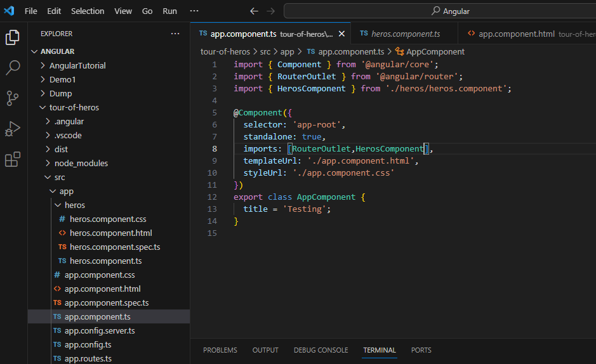Open heros.component.html in the explorer
Image resolution: width=596 pixels, height=364 pixels.
coord(110,233)
